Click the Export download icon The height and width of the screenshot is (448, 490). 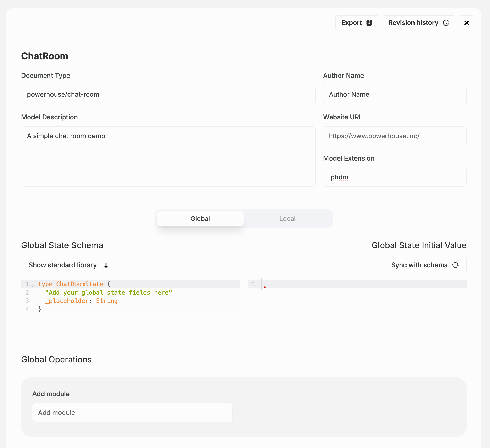tap(369, 23)
